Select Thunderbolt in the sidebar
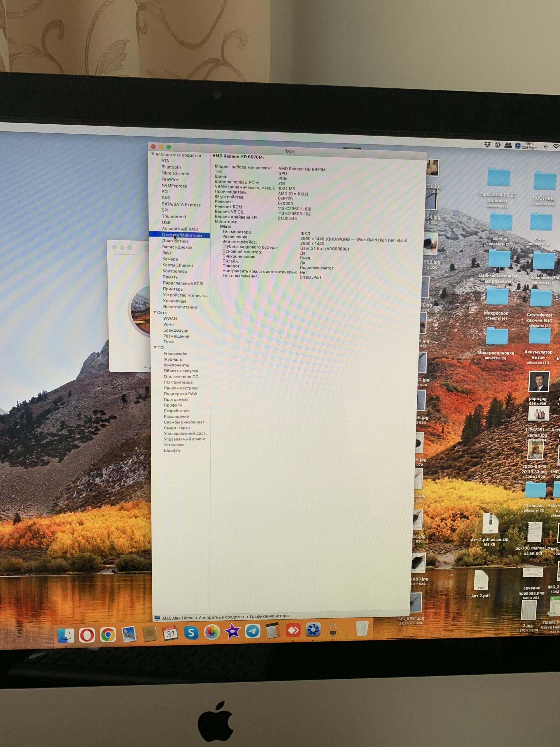Image resolution: width=560 pixels, height=747 pixels. [x=174, y=217]
